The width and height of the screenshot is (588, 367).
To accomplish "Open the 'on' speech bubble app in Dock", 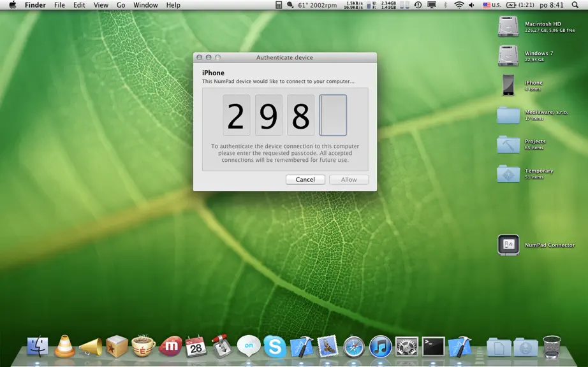I will click(x=249, y=345).
